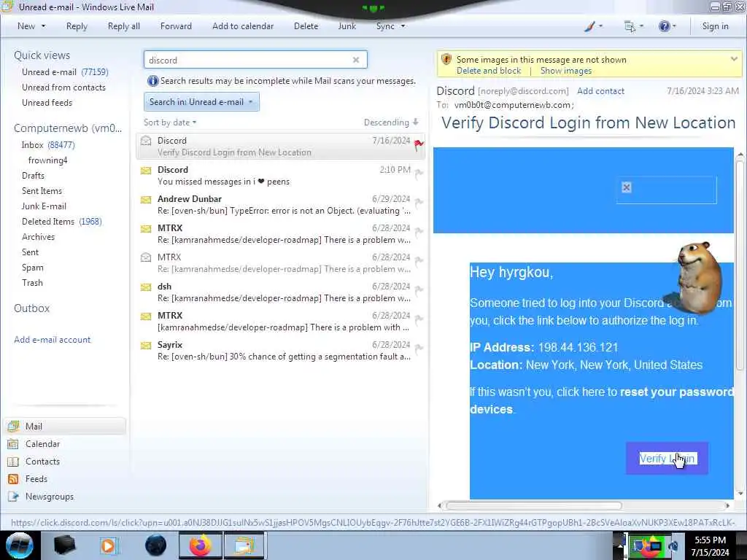Select Unread feeds quick view
The height and width of the screenshot is (560, 747).
47,102
